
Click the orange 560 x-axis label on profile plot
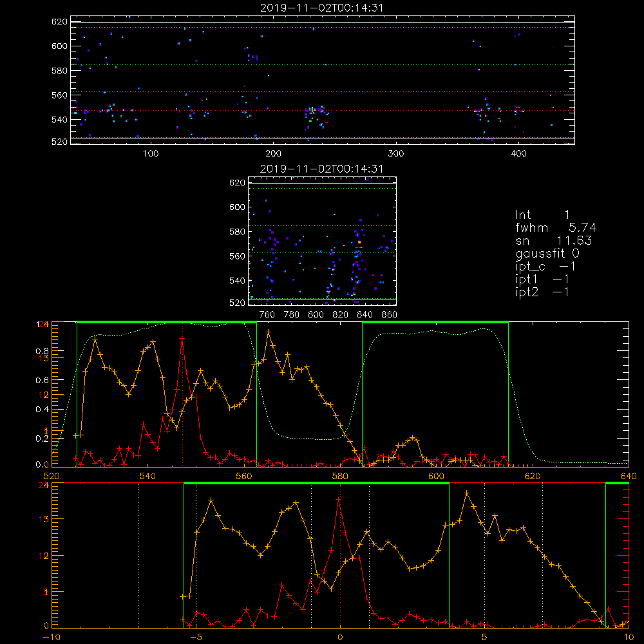tap(244, 476)
